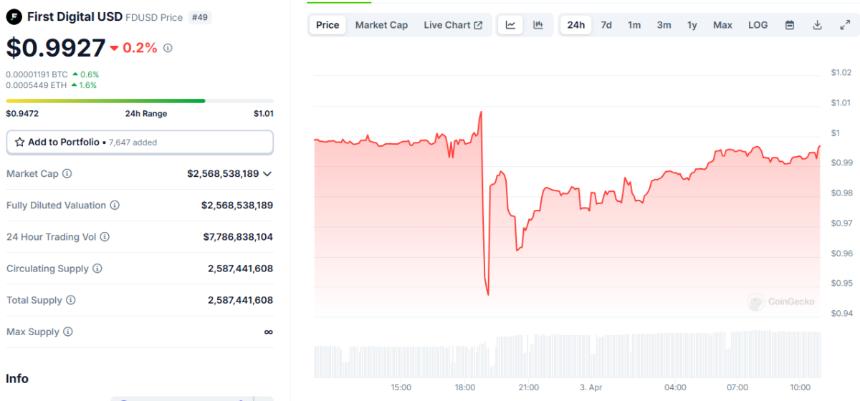Click the star Add to Portfolio button

point(140,143)
